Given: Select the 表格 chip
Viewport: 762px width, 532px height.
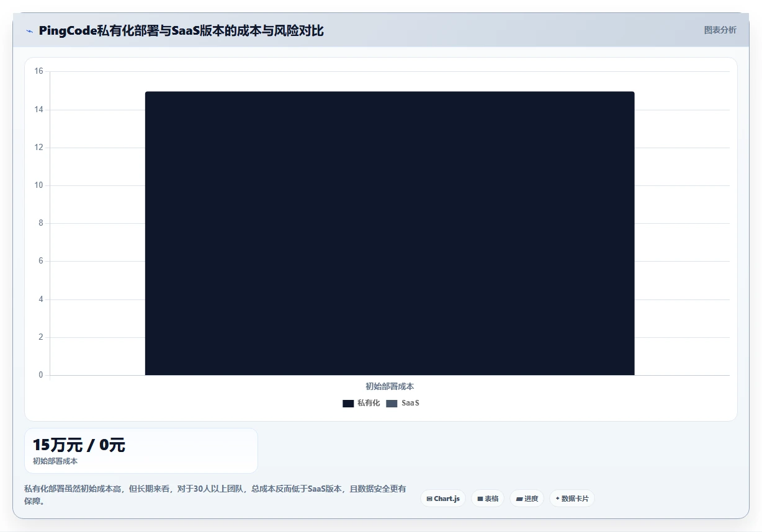Looking at the screenshot, I should [488, 499].
